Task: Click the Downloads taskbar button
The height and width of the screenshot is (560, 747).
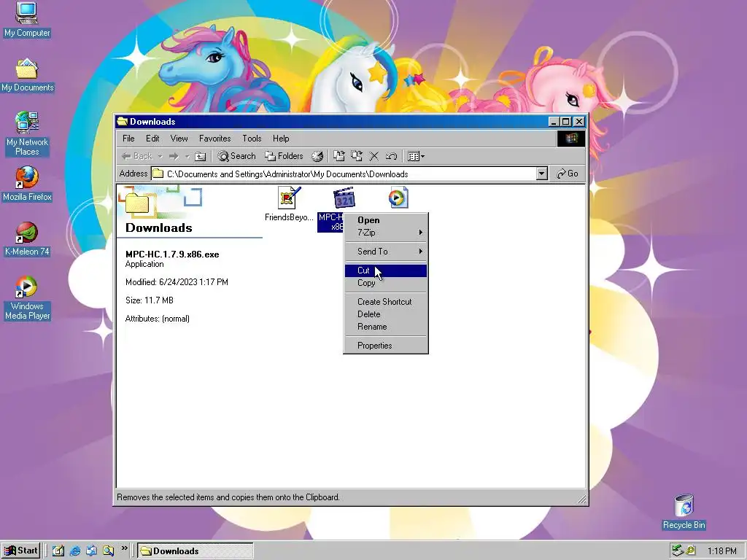Action: coord(196,551)
